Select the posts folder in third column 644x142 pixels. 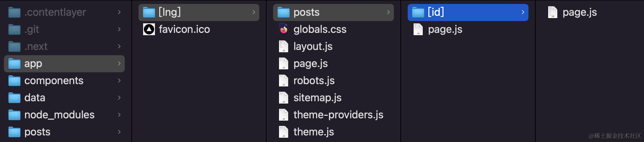(333, 12)
